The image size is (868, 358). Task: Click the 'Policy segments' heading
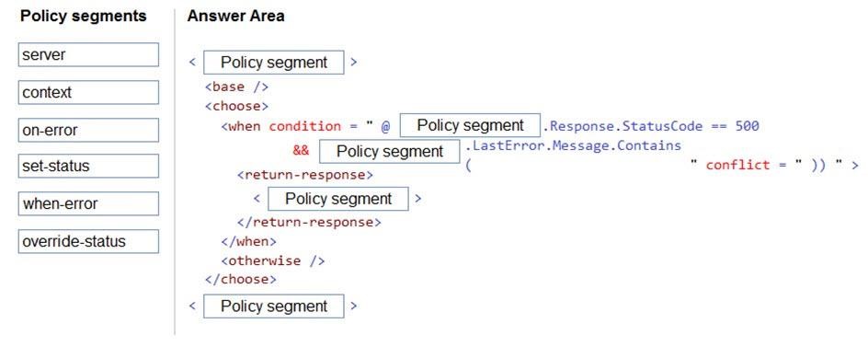84,16
